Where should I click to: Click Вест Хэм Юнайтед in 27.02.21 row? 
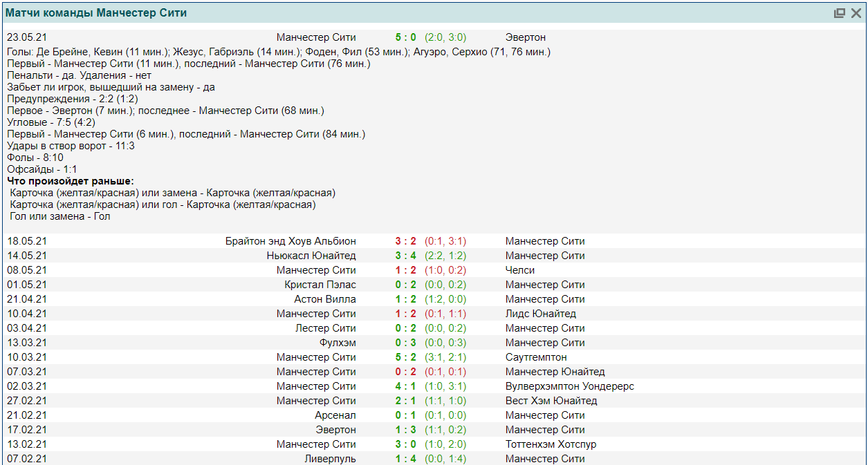pyautogui.click(x=551, y=401)
